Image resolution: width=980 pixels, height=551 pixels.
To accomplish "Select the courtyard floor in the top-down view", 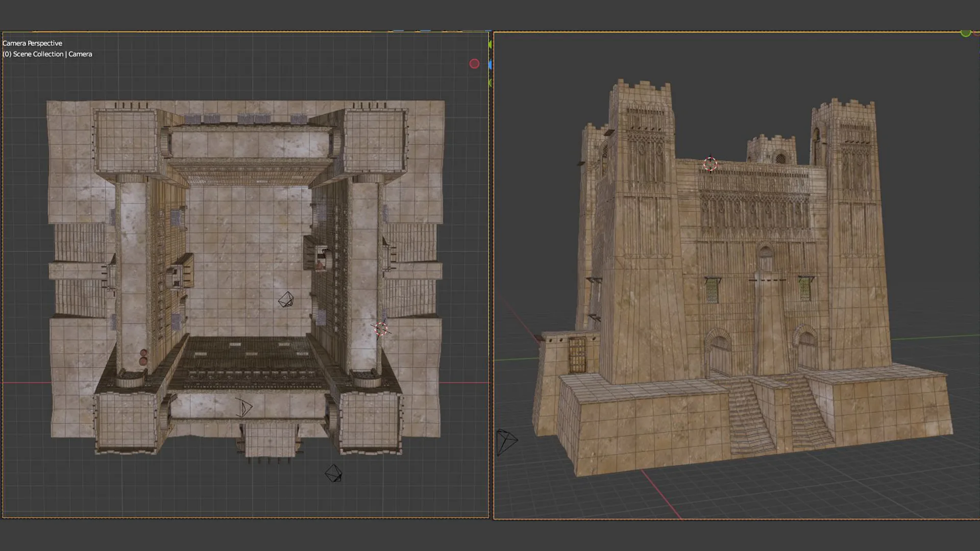I will coord(249,260).
